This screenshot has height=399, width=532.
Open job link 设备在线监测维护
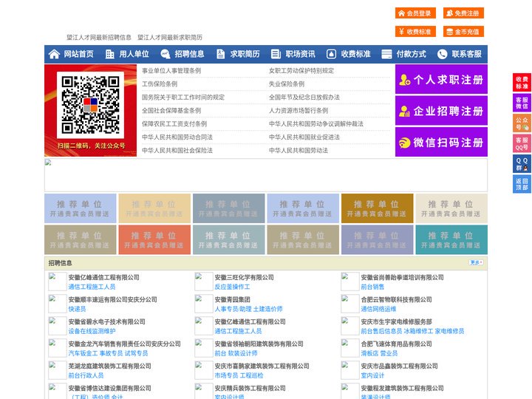point(92,331)
